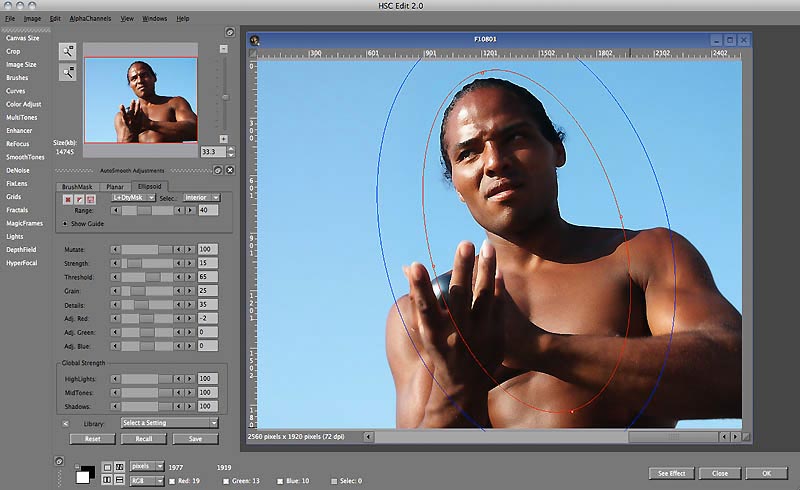Click the Close button at bottom right

point(720,473)
